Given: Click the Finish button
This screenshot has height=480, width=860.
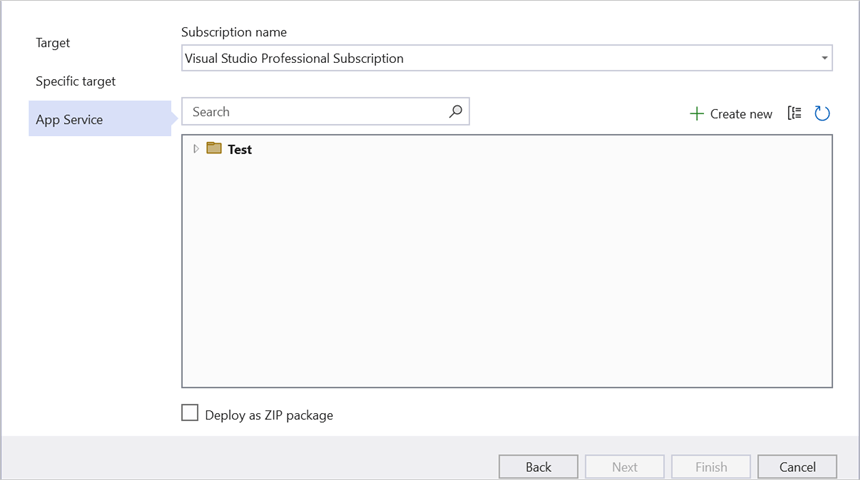Looking at the screenshot, I should (711, 467).
